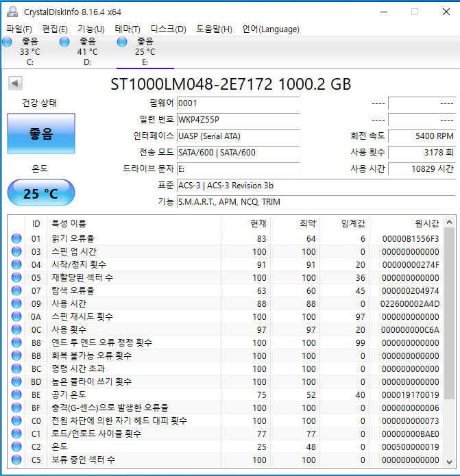
Task: Click status icon for attribute 09 사용 시간
Action: (16, 303)
